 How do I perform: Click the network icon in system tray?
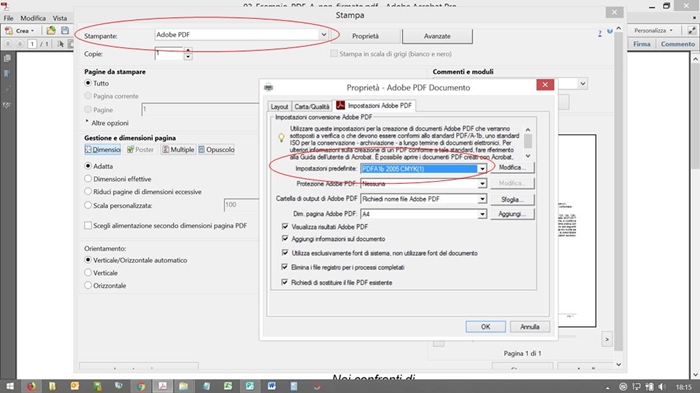pos(637,387)
